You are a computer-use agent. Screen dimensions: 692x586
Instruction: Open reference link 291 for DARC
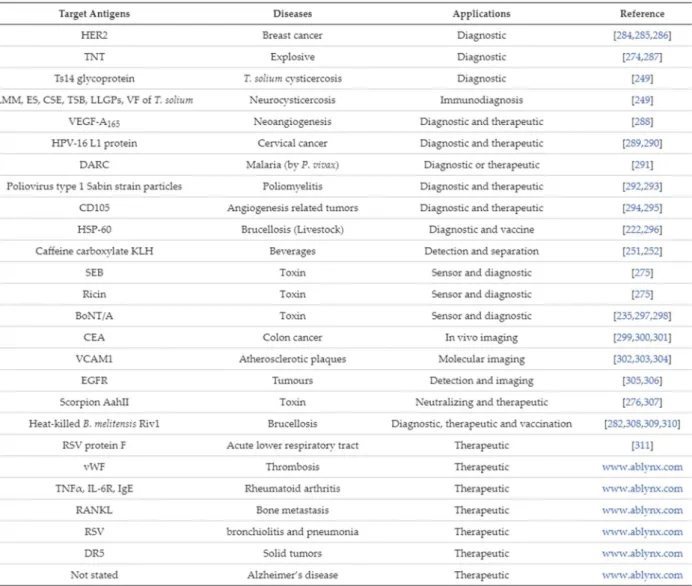point(642,165)
